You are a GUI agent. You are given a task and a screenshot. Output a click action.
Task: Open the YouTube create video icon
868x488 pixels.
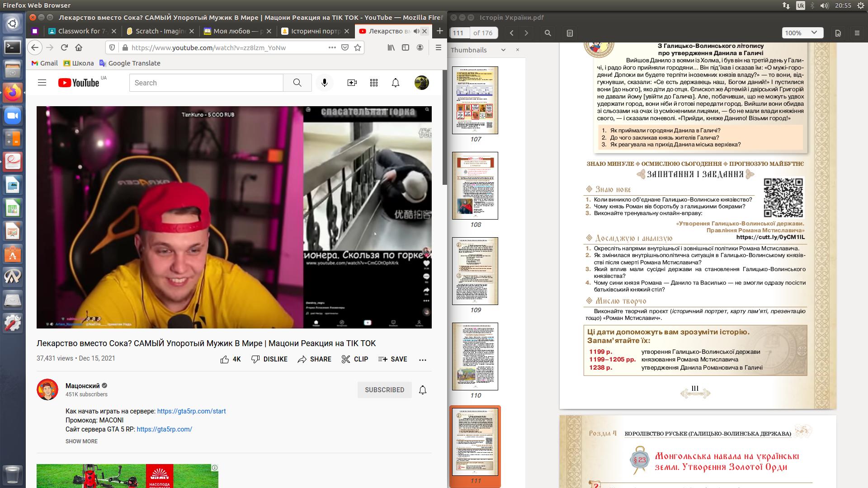352,83
